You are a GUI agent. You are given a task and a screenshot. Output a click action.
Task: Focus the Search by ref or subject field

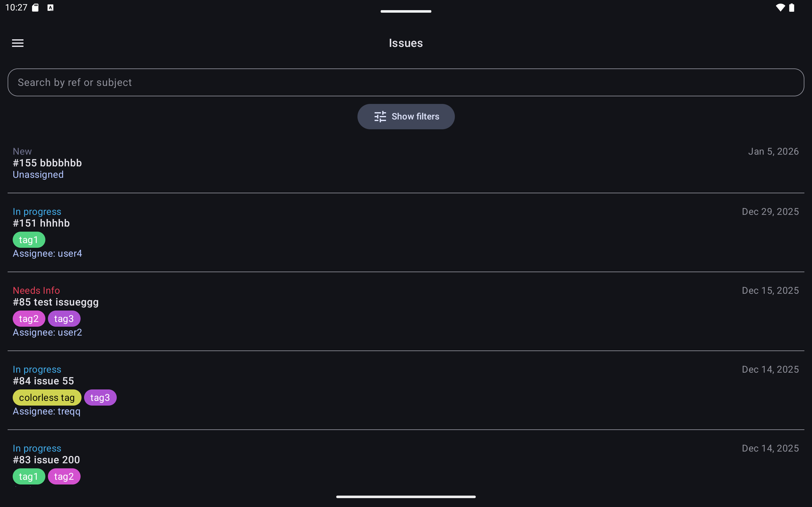(x=406, y=82)
